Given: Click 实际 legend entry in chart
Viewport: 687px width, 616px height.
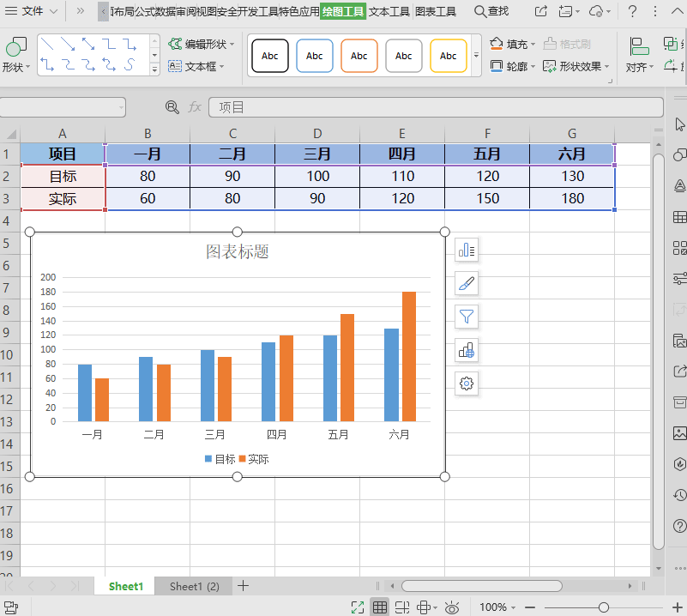Looking at the screenshot, I should point(254,459).
